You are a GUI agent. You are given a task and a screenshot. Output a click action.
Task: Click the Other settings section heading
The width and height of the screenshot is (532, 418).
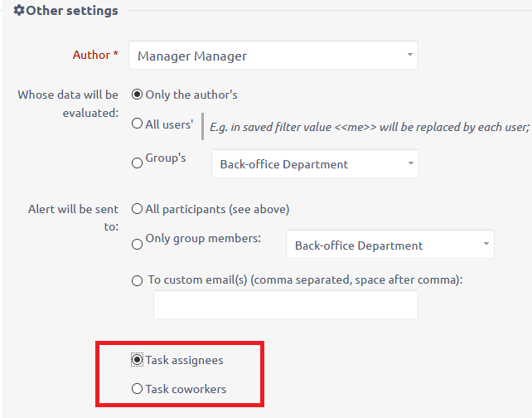[72, 12]
